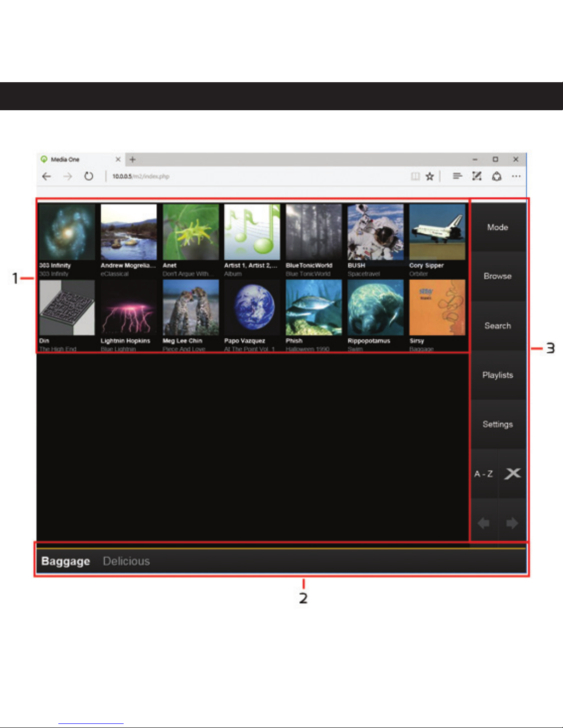Open the Mode menu
Viewport: 563px width, 728px height.
click(x=498, y=227)
